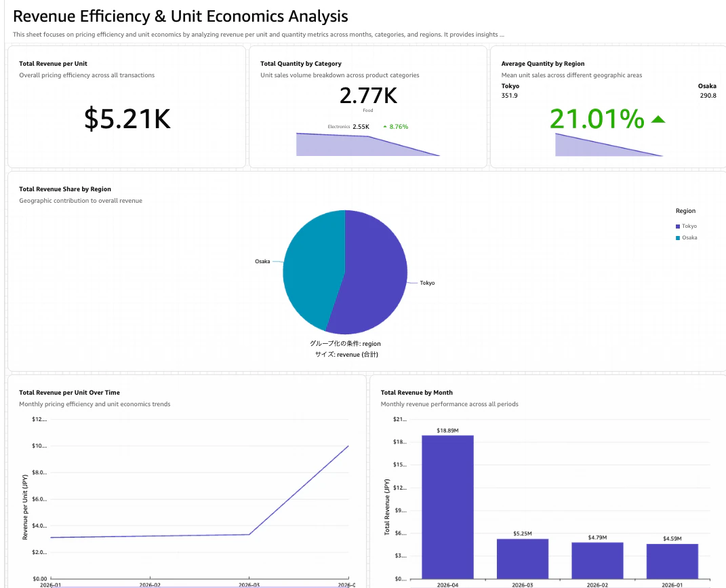Click the Tokyo pie chart callout label
Screen dimensions: 726x588
[427, 283]
